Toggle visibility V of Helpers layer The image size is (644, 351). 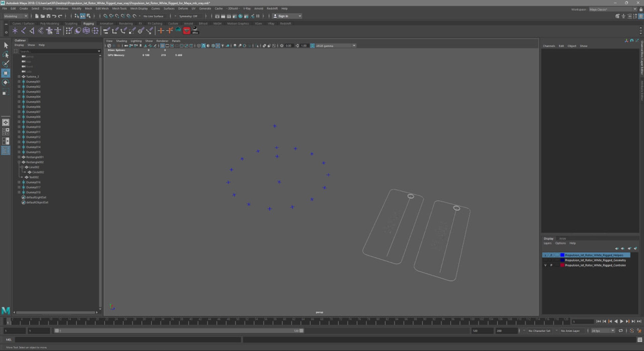545,255
